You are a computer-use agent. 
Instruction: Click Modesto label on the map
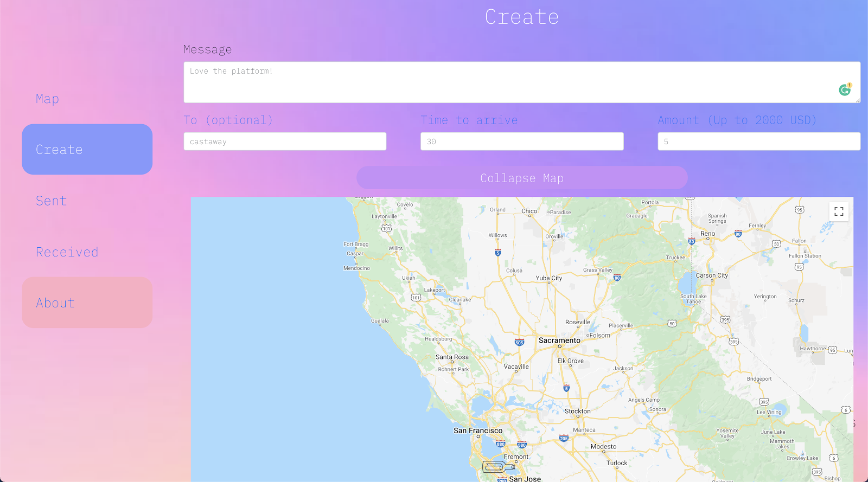click(603, 447)
